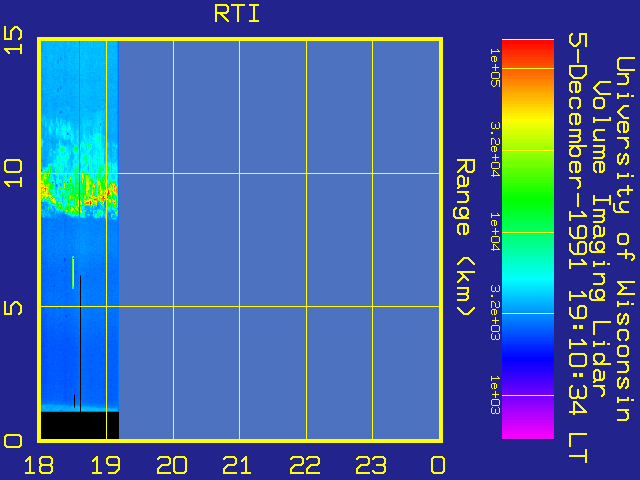640x480 pixels.
Task: Click the University of Wisconsin title text
Action: 624,239
